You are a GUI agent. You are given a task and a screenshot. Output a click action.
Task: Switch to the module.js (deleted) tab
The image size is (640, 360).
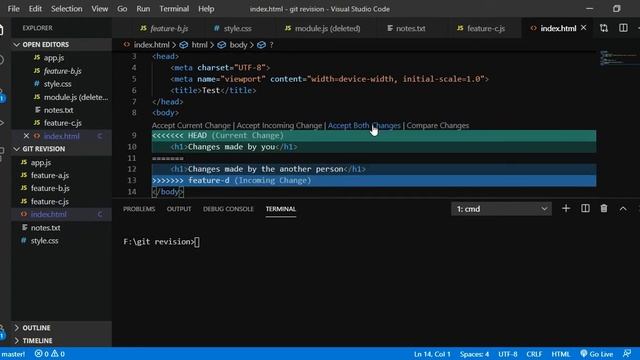tap(322, 28)
